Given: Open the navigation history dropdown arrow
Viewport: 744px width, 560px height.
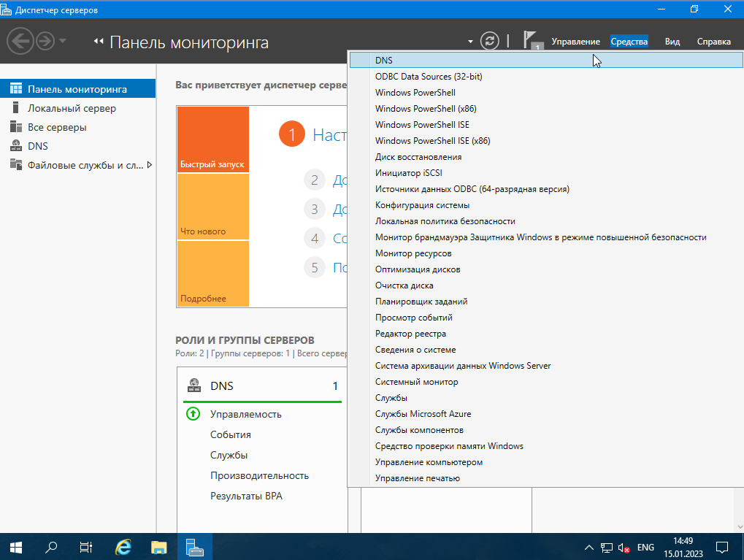Looking at the screenshot, I should tap(63, 41).
